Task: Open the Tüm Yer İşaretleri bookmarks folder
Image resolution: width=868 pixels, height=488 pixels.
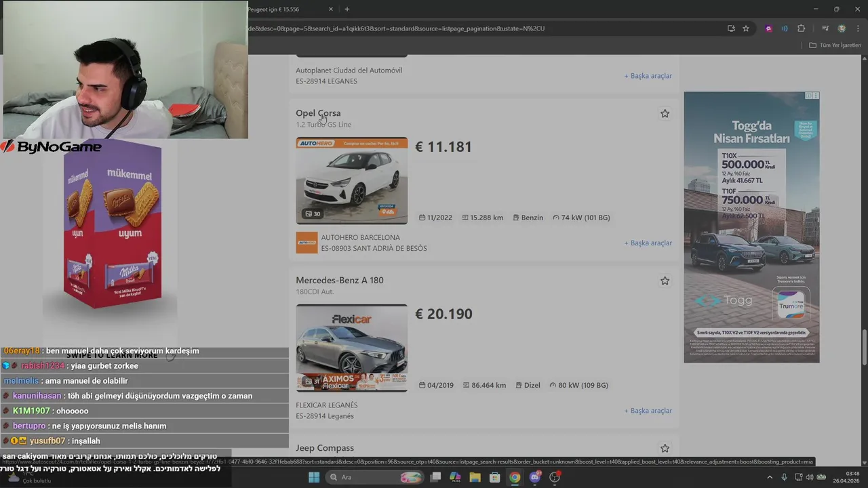Action: pyautogui.click(x=835, y=45)
